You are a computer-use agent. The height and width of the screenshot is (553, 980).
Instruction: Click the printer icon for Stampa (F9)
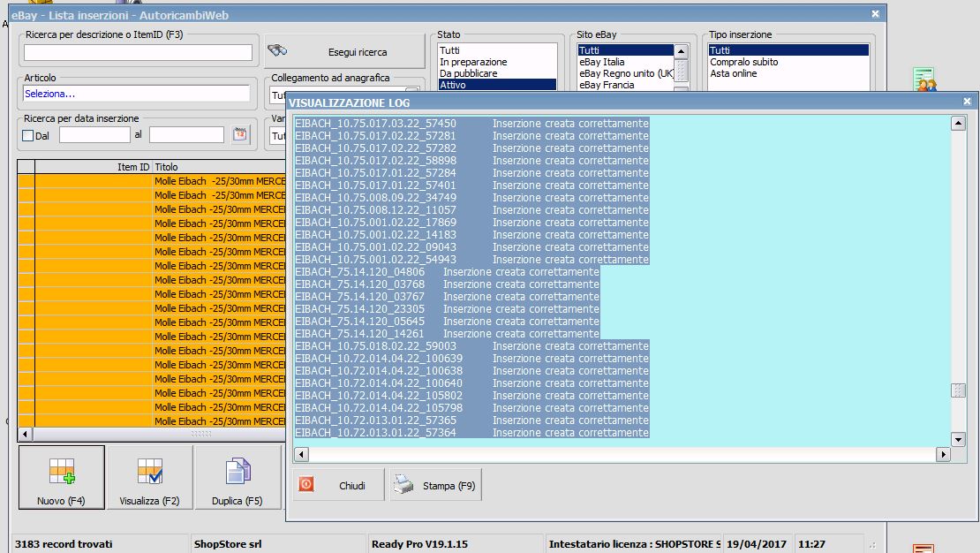(x=403, y=484)
